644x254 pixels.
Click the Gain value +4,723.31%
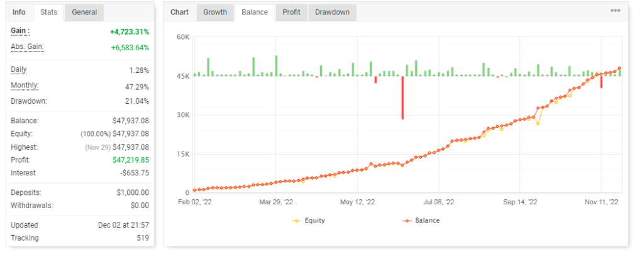click(x=130, y=31)
